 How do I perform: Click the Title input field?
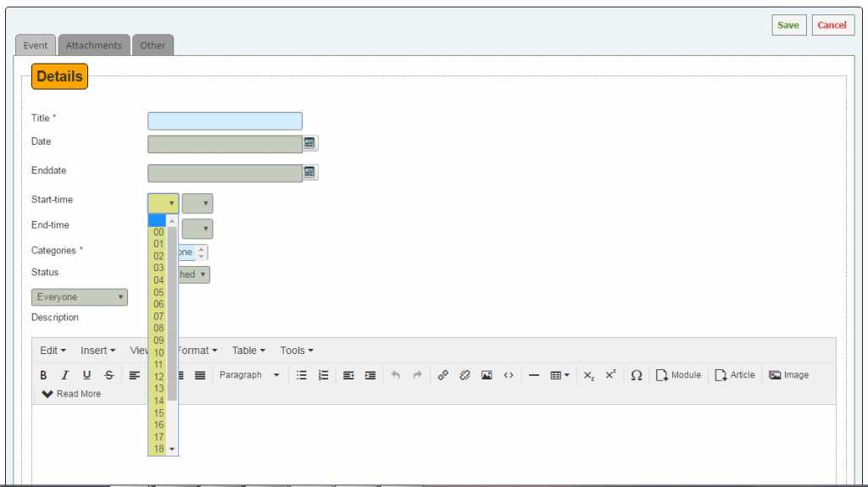pos(225,121)
